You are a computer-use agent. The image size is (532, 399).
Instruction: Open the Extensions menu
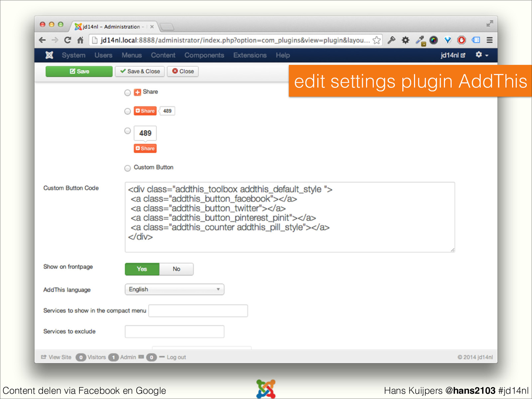point(250,55)
